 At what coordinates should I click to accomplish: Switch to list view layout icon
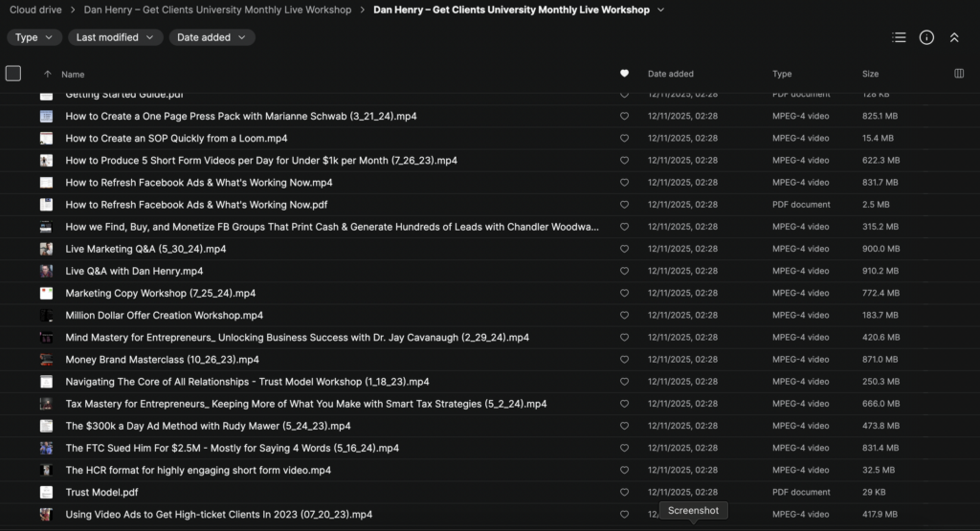[899, 37]
